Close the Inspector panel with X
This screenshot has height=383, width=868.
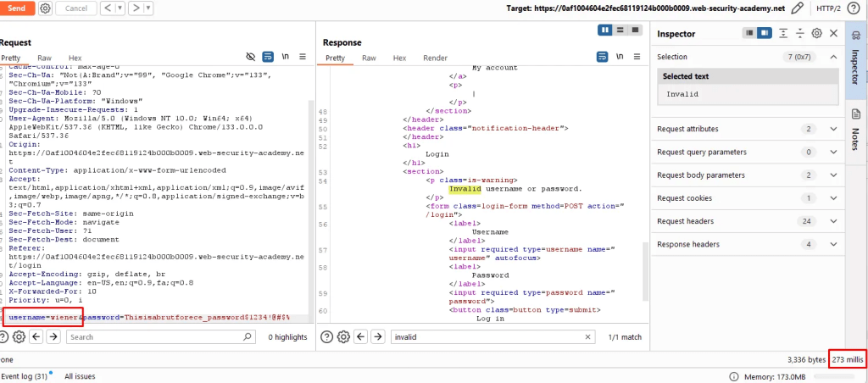[834, 33]
